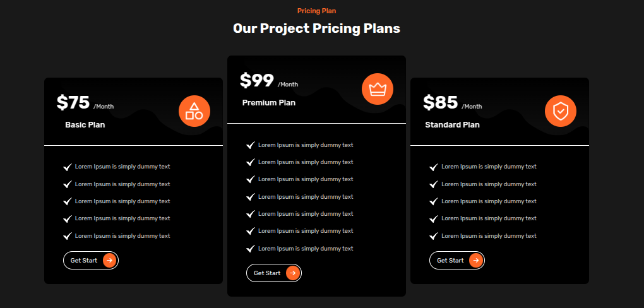
Task: Click the orange Pricing Plan label
Action: tap(316, 11)
